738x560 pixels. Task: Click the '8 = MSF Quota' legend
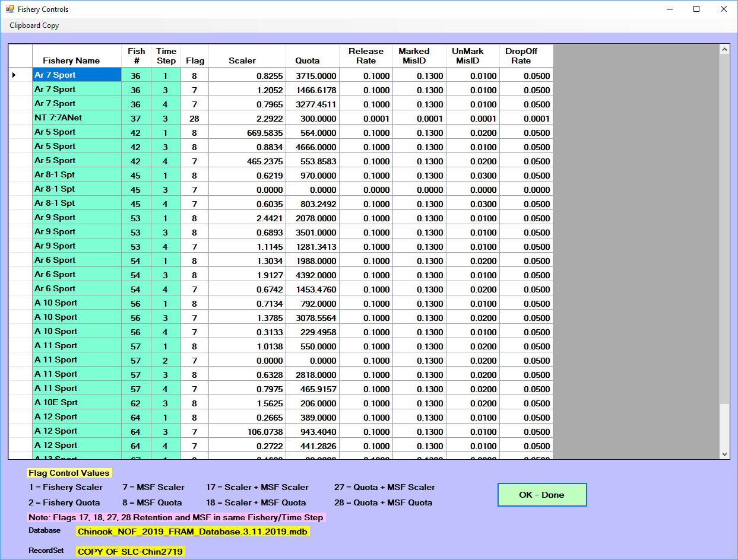152,502
